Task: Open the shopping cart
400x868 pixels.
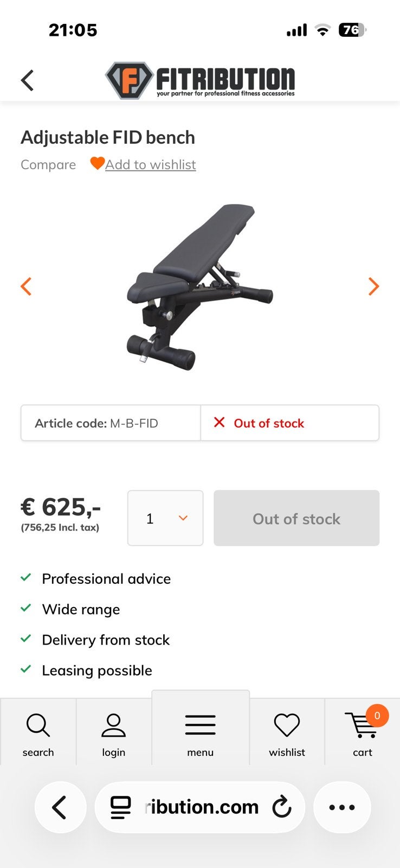Action: coord(363,735)
